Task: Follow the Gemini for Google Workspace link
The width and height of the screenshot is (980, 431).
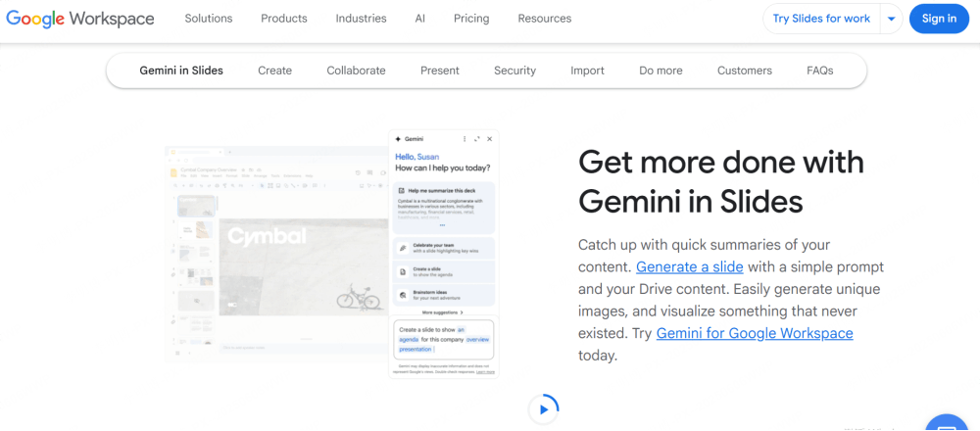Action: click(755, 333)
